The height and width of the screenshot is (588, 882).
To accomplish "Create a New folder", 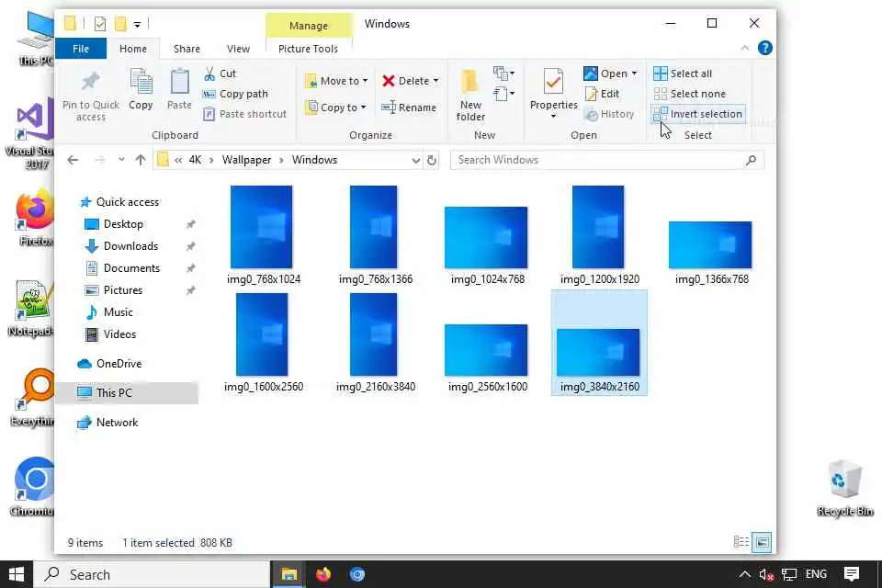I will coord(470,96).
